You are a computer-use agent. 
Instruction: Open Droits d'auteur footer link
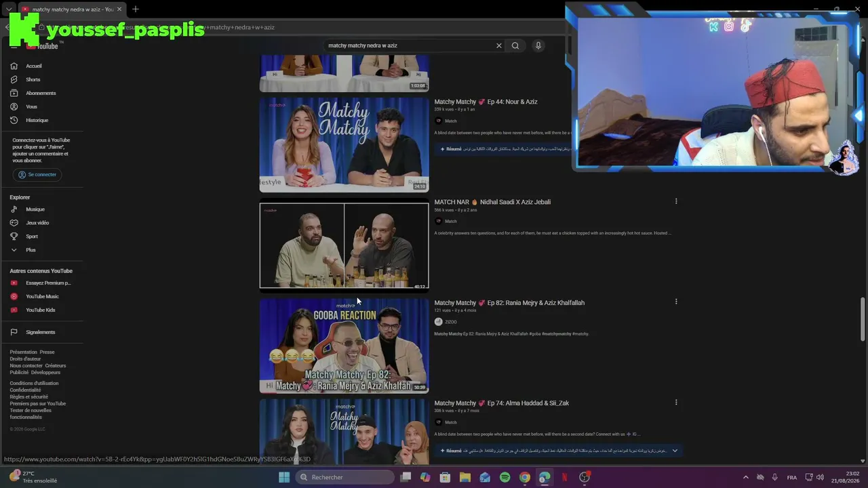tap(25, 359)
